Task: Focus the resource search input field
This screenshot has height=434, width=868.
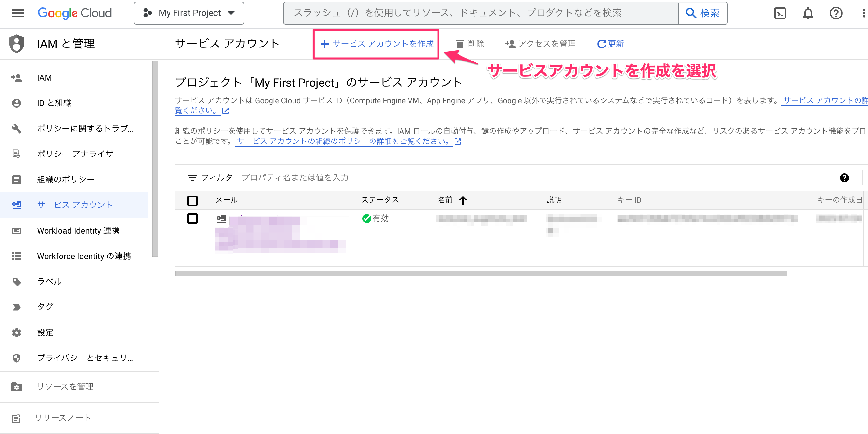Action: pyautogui.click(x=481, y=13)
